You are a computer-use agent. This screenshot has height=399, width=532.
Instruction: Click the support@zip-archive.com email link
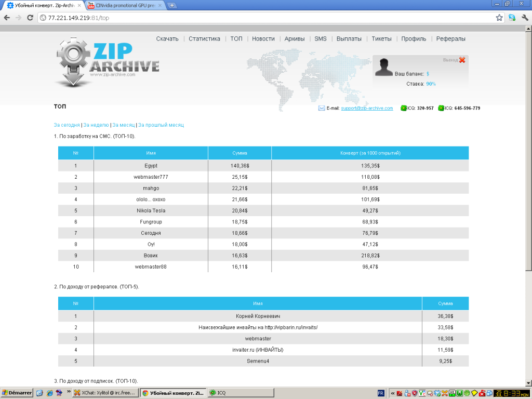[x=367, y=108]
